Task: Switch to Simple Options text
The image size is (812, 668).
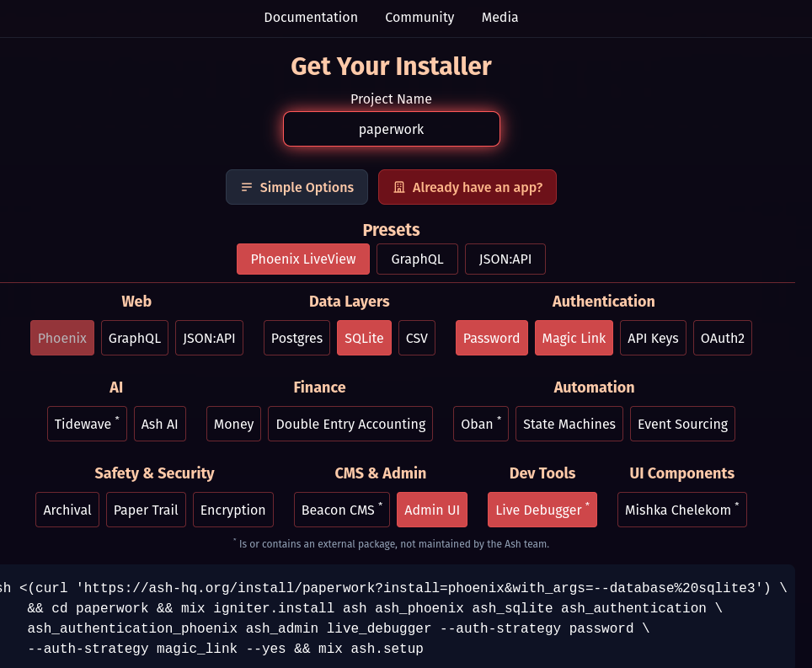Action: coord(307,187)
